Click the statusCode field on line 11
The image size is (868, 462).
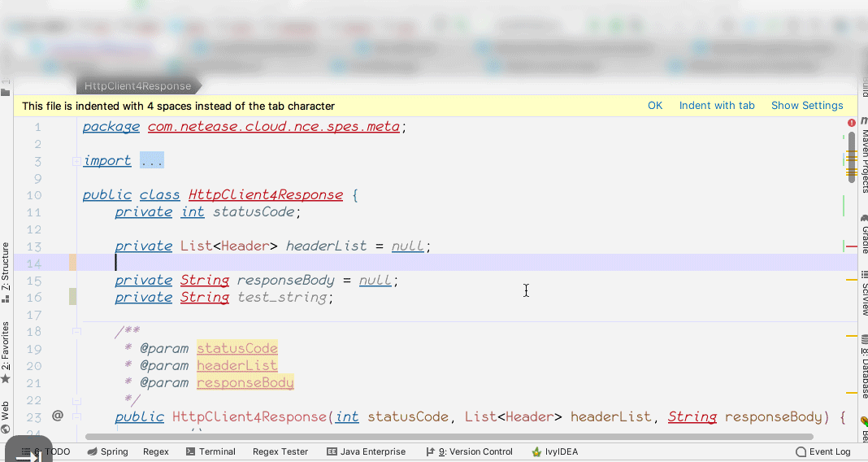[254, 211]
